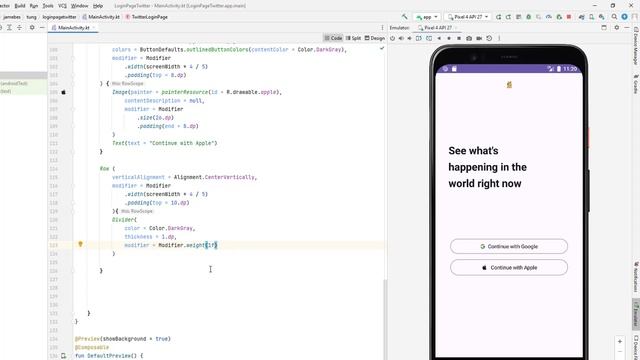
Task: Click the apple drawable gutter icon
Action: click(x=64, y=92)
